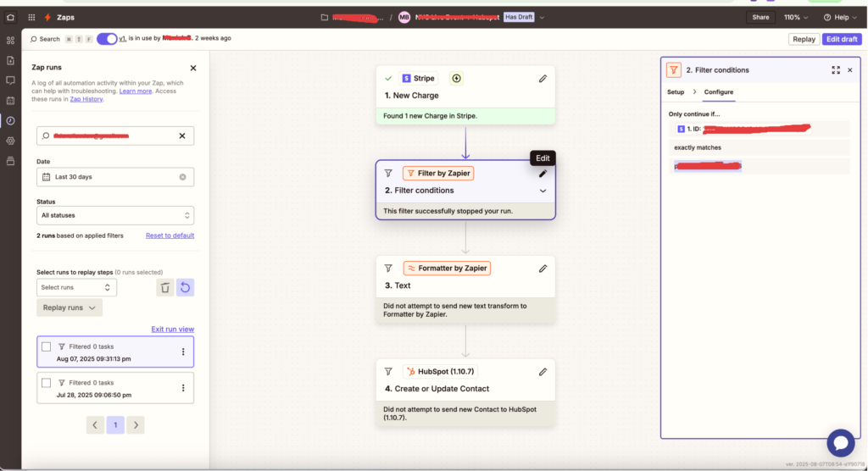Screen dimensions: 868x471
Task: Clear the Last 30 days date filter
Action: click(183, 177)
